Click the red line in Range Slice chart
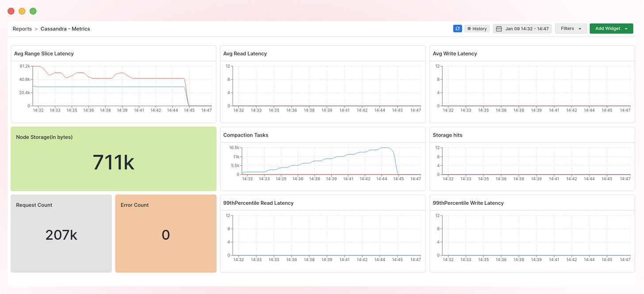 tap(155, 78)
